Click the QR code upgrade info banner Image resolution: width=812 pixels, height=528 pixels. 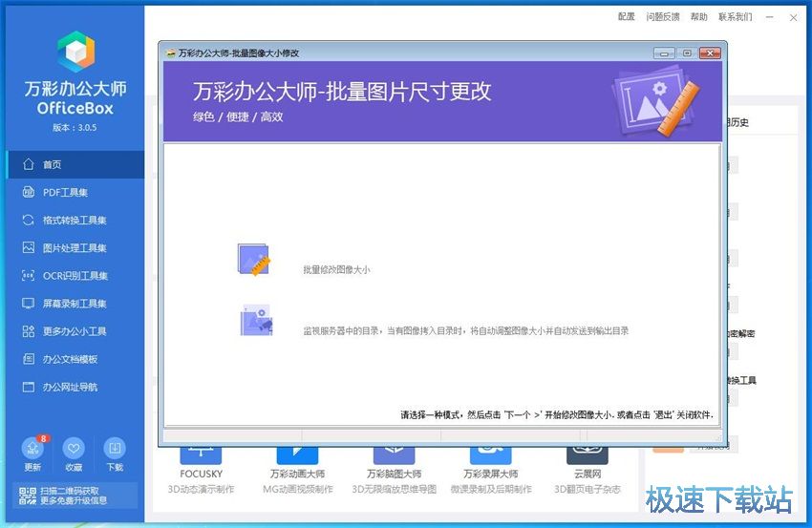pos(75,496)
